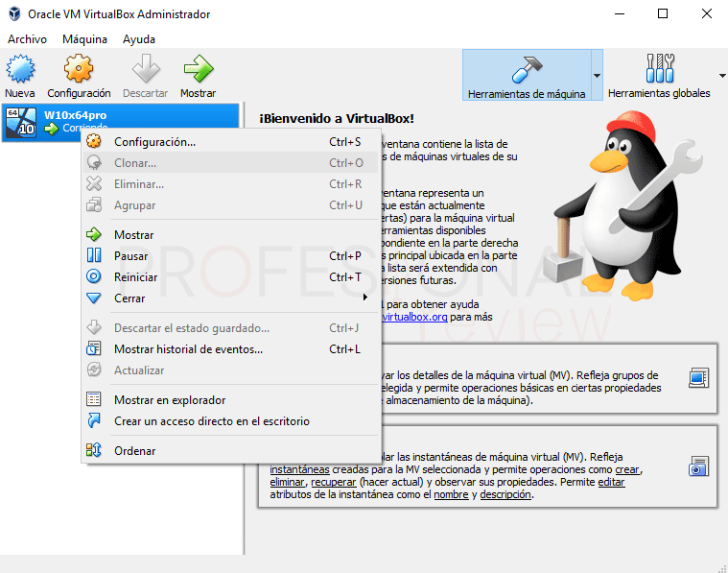Open Configuración from the toolbar gear icon

[x=79, y=68]
